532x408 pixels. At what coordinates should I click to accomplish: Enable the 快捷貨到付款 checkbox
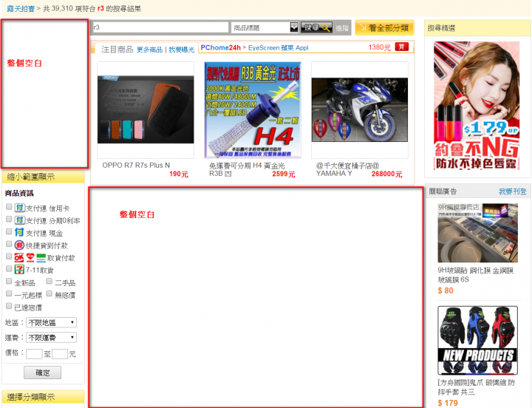coord(9,244)
